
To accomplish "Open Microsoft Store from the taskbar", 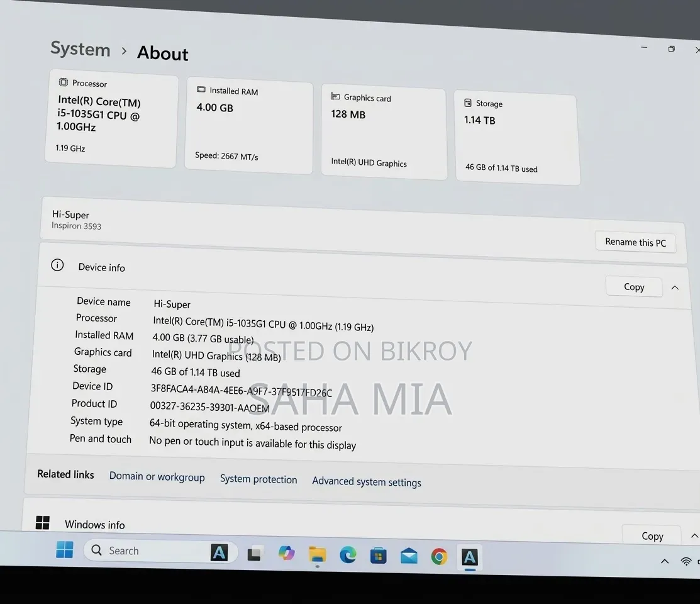I will click(x=379, y=556).
